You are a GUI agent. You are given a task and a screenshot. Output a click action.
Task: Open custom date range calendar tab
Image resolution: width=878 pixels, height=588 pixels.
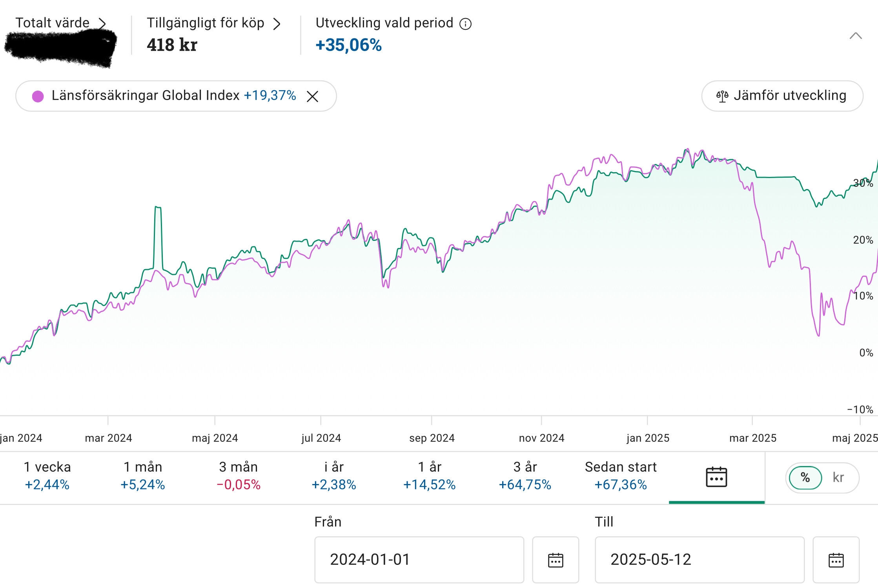(x=716, y=477)
